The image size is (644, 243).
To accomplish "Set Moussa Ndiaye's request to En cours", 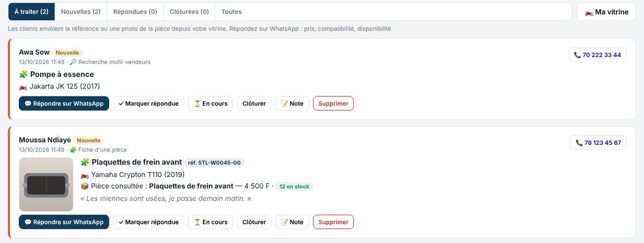I will [x=210, y=222].
